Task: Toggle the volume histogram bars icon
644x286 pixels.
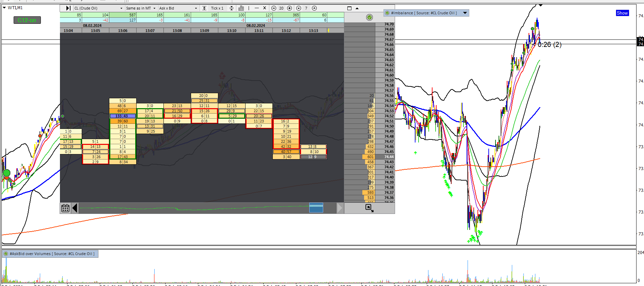Action: [x=241, y=8]
